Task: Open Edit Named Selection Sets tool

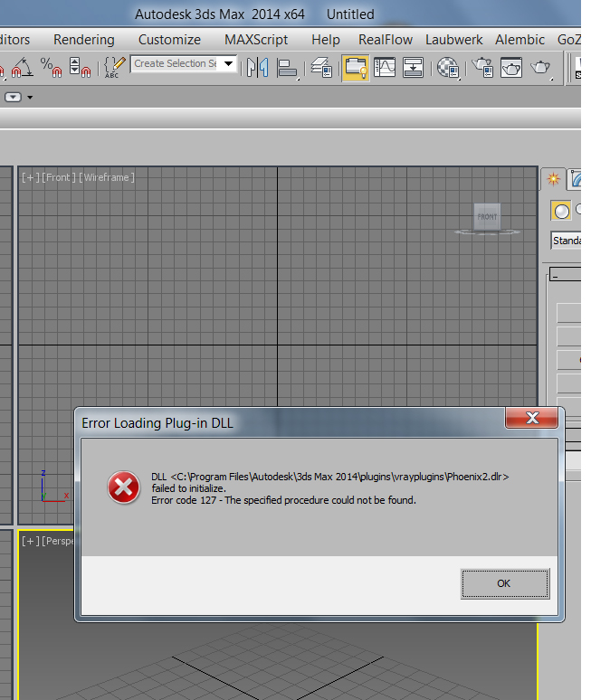Action: (x=114, y=68)
